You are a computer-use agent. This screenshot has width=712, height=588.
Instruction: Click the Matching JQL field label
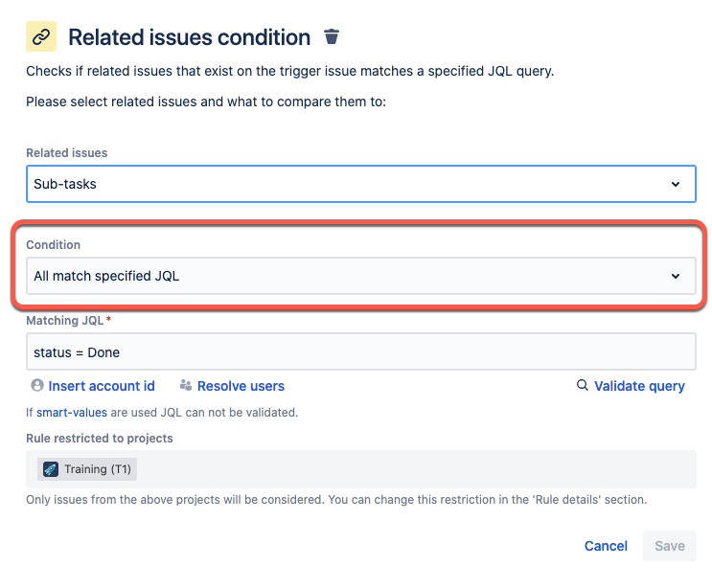coord(65,320)
